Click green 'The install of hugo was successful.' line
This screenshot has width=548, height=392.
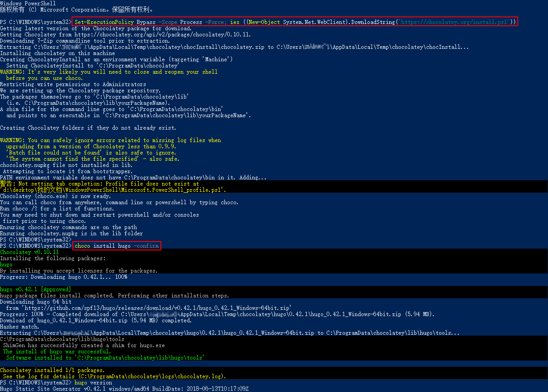(x=57, y=351)
